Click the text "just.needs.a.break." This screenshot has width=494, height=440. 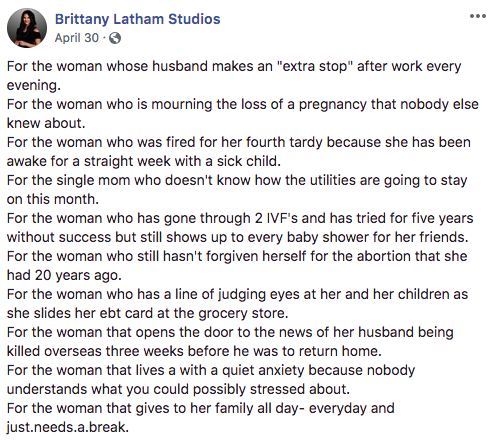(x=68, y=427)
